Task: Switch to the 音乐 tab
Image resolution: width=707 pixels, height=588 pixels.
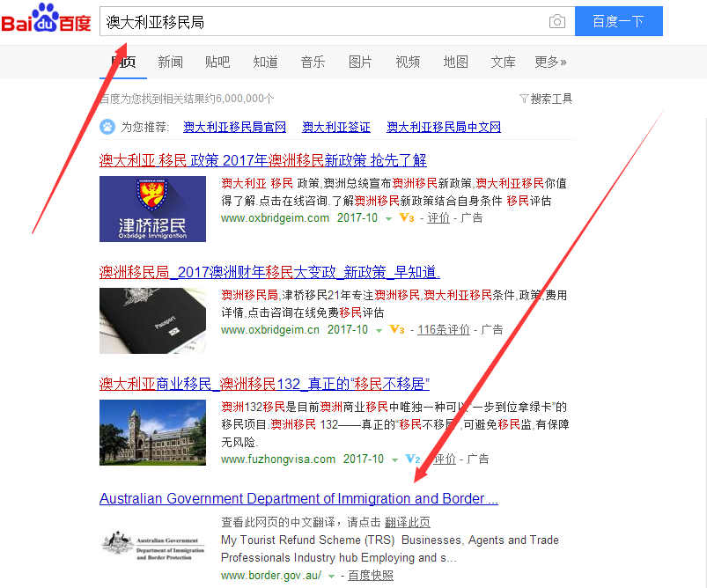Action: [x=313, y=62]
